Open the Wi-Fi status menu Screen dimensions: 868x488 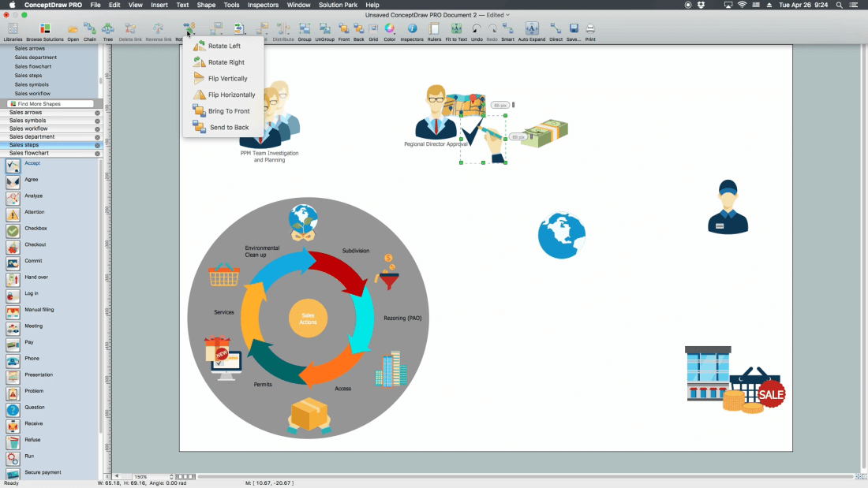click(x=742, y=5)
